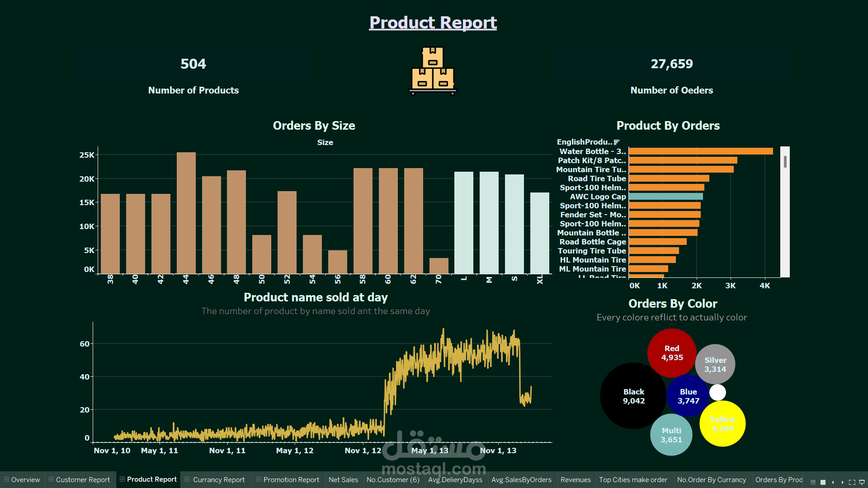Click sort icon next to EnglishProdu.. header
The width and height of the screenshot is (868, 488).
point(617,142)
